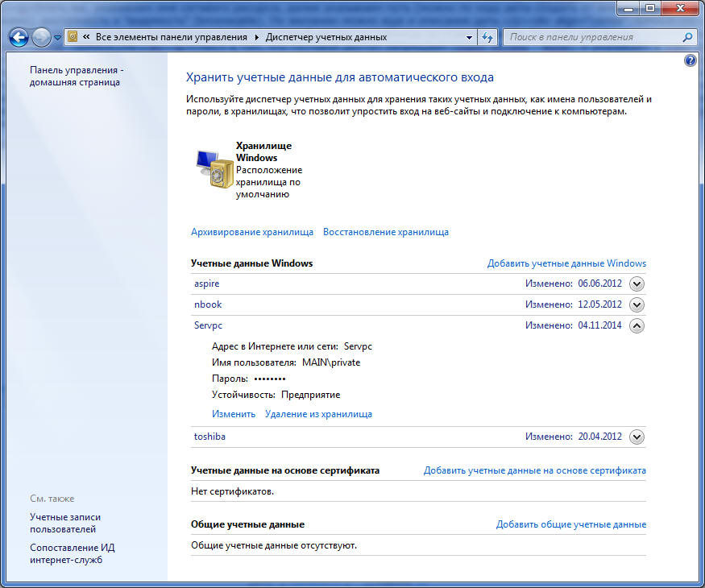Click the Forward navigation arrow
Viewport: 705px width, 588px height.
pos(41,37)
